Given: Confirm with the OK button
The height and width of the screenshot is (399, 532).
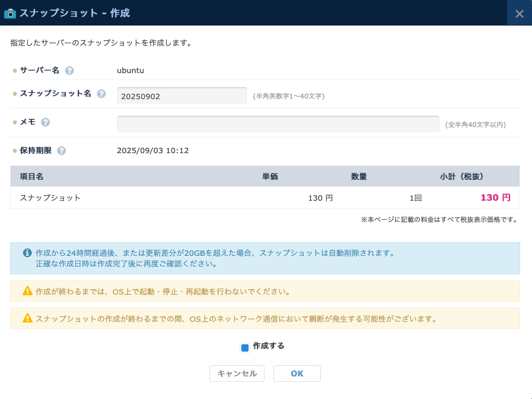Looking at the screenshot, I should [297, 373].
